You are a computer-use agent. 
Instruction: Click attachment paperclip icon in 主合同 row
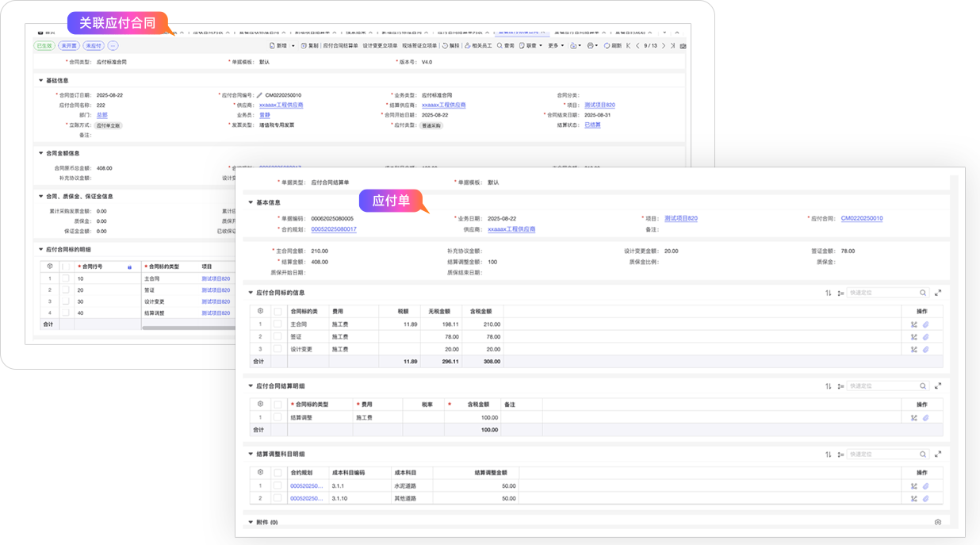(925, 324)
